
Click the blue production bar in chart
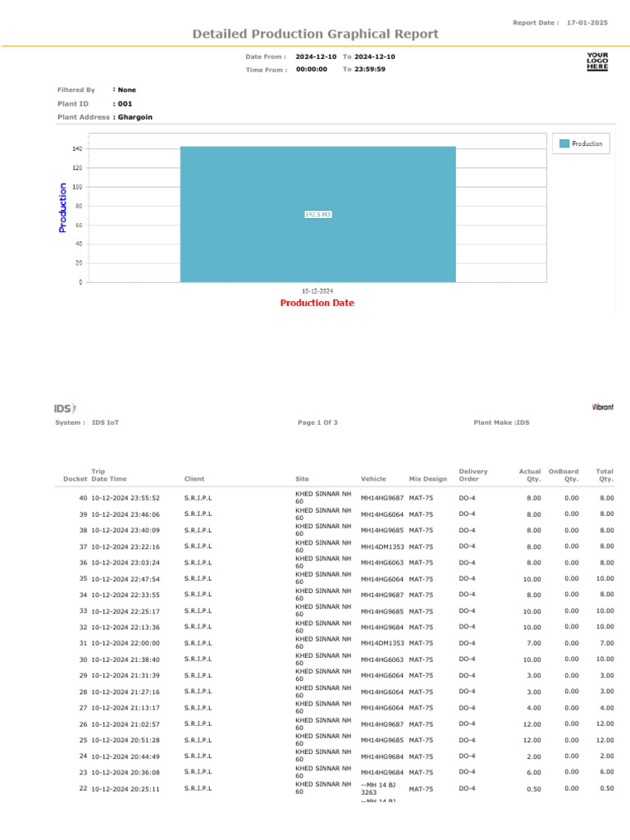click(x=317, y=214)
